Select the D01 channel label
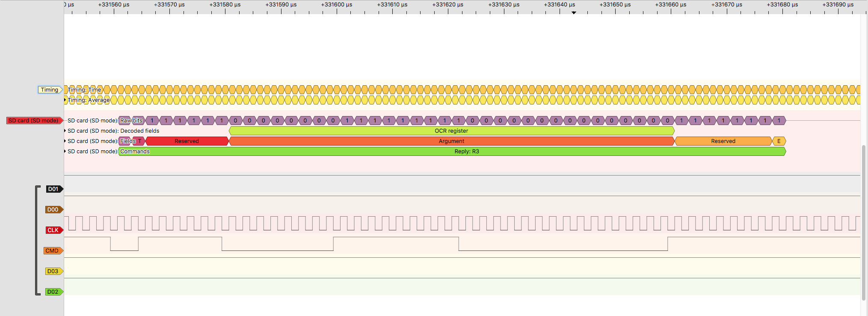Screen dimensions: 868x316 [x=54, y=189]
